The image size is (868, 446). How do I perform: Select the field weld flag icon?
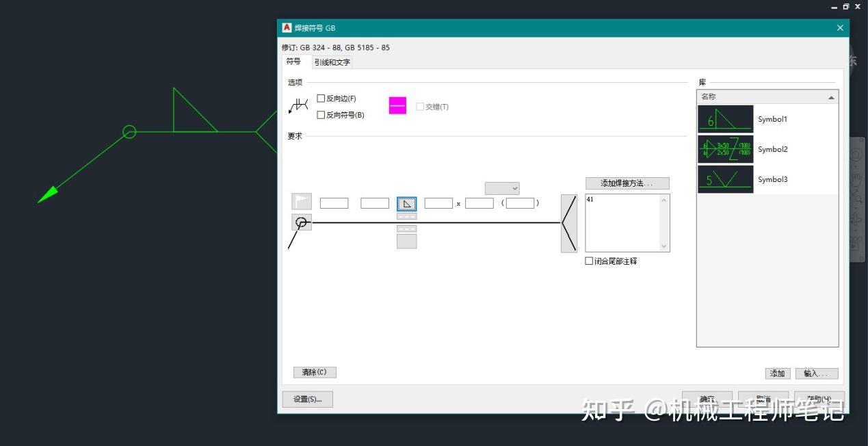(302, 202)
